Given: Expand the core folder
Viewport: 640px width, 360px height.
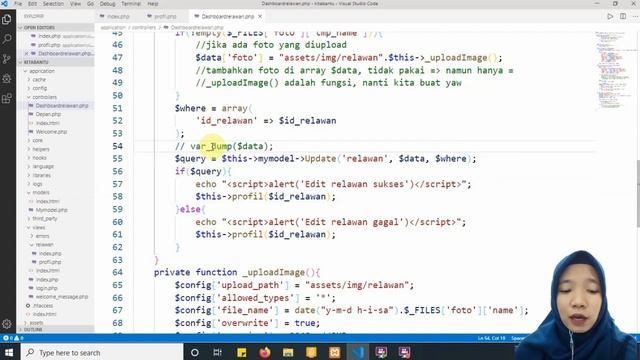Looking at the screenshot, I should pos(38,140).
